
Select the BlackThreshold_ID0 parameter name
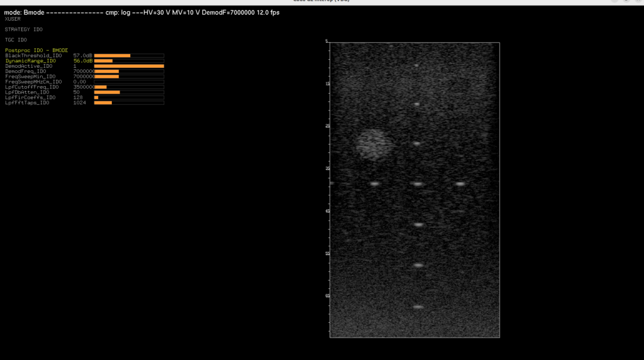(x=33, y=55)
